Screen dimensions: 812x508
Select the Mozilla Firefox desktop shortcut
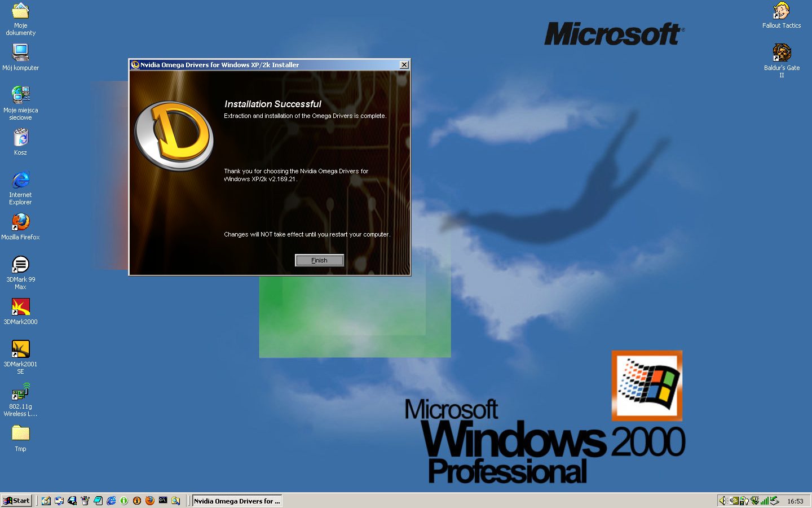21,222
